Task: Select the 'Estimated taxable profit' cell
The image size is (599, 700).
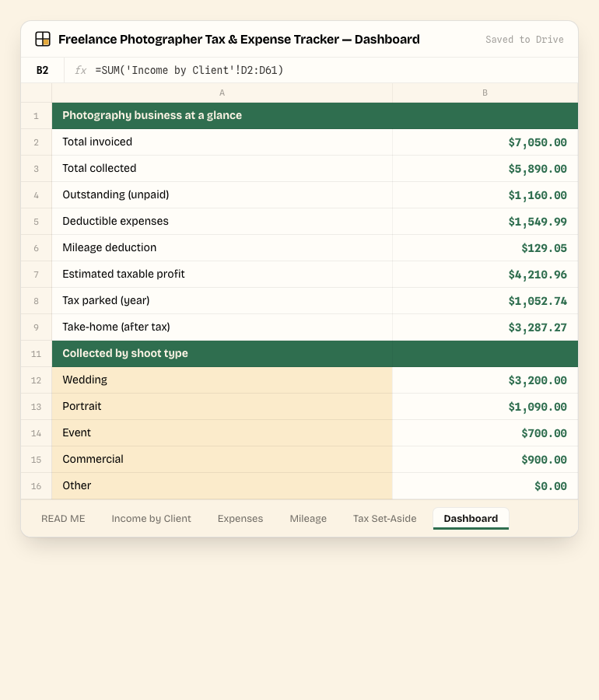Action: [x=222, y=274]
